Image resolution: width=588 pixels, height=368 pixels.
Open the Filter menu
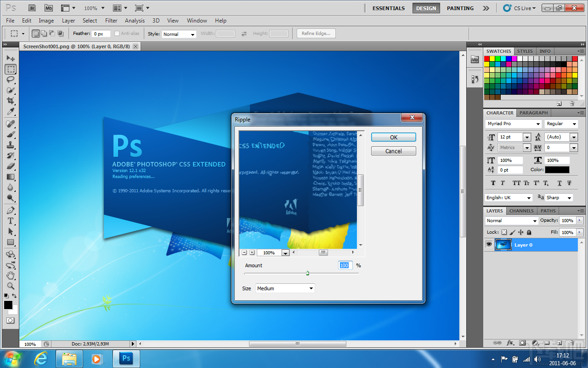pos(111,21)
